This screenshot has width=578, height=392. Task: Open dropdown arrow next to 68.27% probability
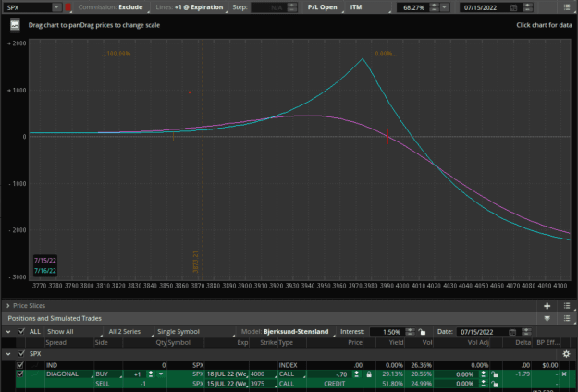click(x=445, y=7)
